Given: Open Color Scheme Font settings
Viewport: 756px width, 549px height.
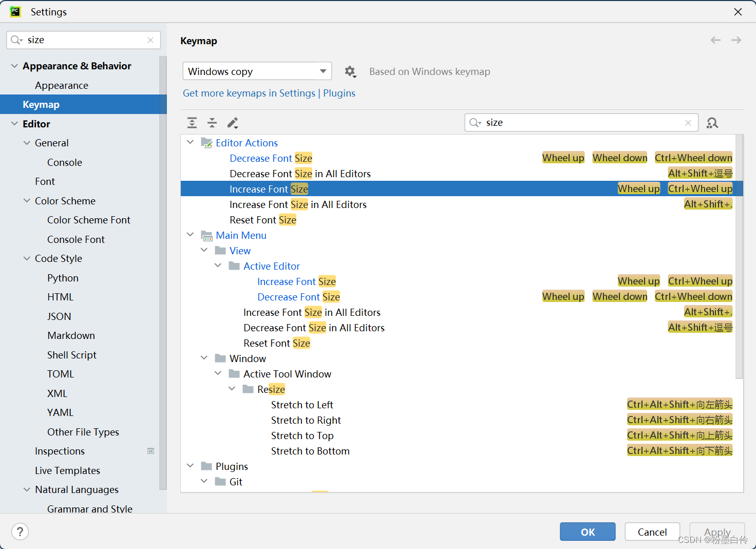Looking at the screenshot, I should [89, 220].
